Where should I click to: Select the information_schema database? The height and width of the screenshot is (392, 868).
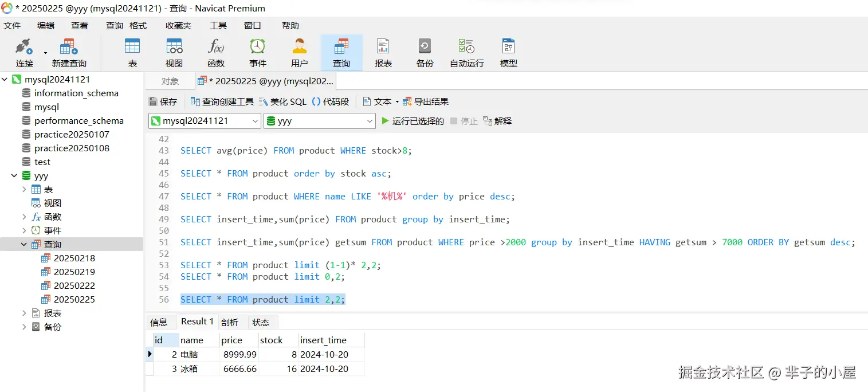tap(76, 93)
